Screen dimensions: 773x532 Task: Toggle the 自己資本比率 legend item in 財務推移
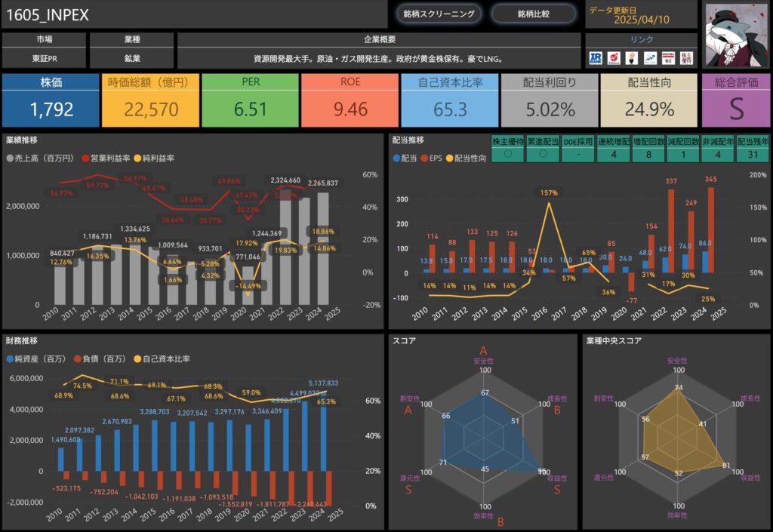[x=162, y=358]
